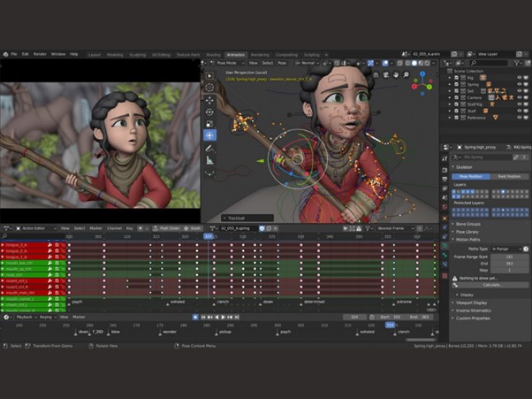The image size is (532, 399).
Task: Expand the Inverse Kinematics panel
Action: [474, 311]
